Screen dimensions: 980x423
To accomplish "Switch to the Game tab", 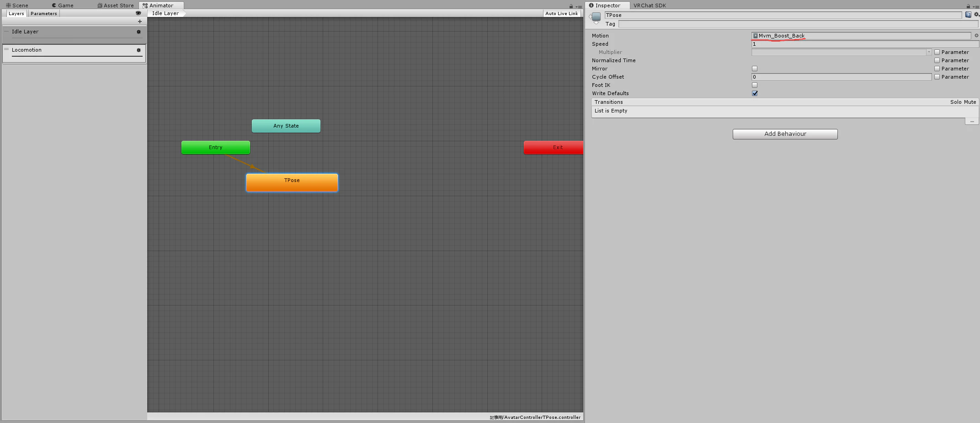I will 63,5.
